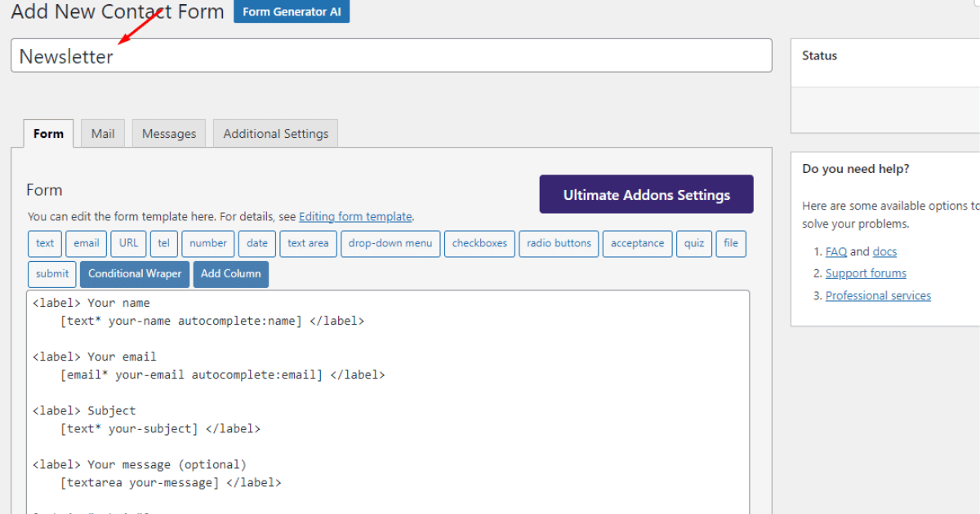The image size is (980, 514).
Task: Open the Editing form template link
Action: click(355, 217)
